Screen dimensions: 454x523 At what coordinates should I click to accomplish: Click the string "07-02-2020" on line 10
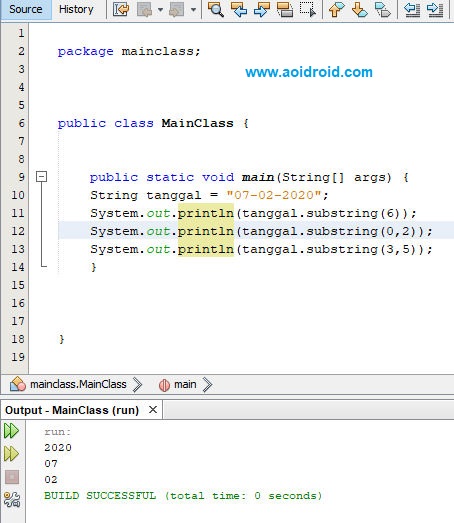pyautogui.click(x=274, y=195)
